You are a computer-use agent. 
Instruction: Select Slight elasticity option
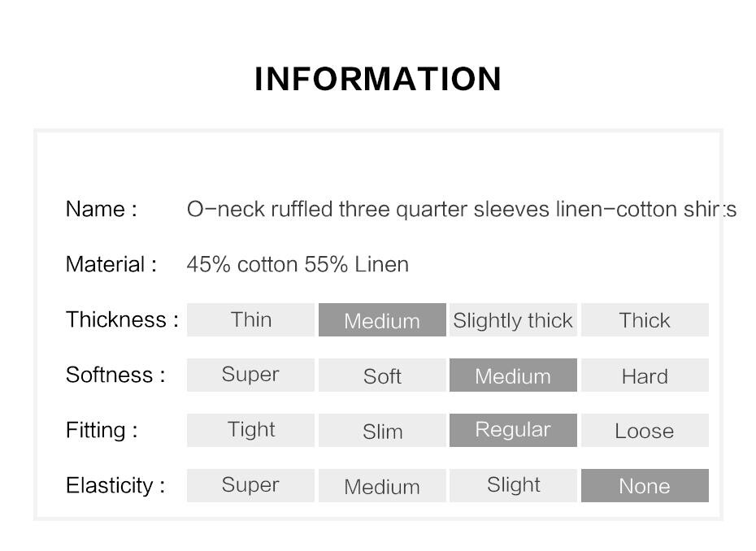click(x=513, y=485)
